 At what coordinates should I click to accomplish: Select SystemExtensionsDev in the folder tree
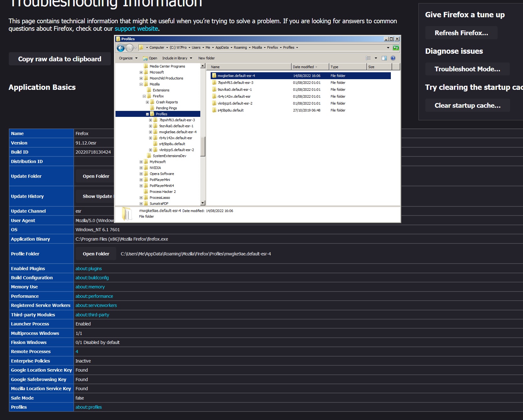(170, 156)
